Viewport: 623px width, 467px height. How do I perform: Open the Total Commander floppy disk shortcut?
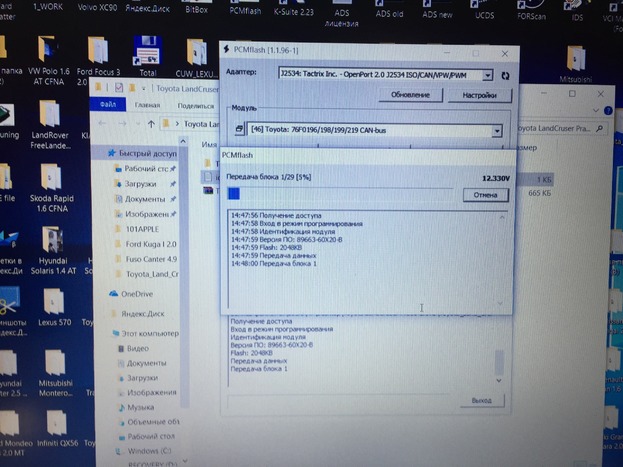pos(147,51)
